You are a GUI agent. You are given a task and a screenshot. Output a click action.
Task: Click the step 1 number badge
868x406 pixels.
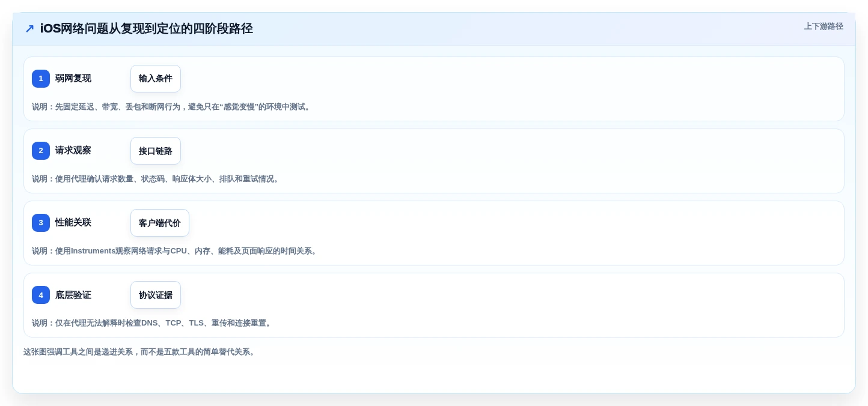pyautogui.click(x=41, y=79)
